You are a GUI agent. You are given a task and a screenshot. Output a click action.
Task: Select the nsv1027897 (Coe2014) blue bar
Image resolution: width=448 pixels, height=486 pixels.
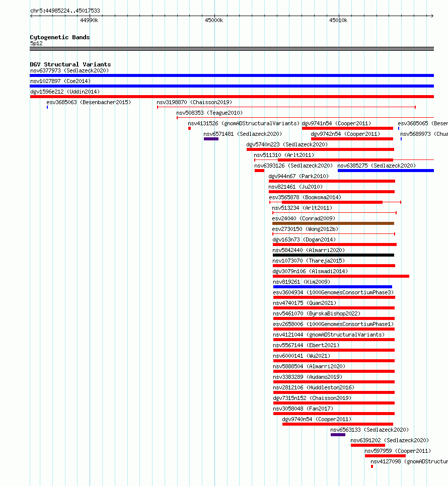(x=232, y=86)
